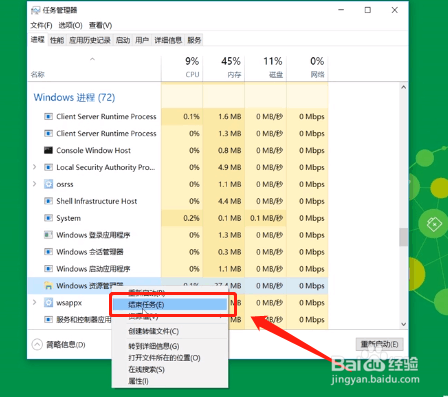The width and height of the screenshot is (448, 397).
Task: Switch to the 服务 tab
Action: click(194, 40)
